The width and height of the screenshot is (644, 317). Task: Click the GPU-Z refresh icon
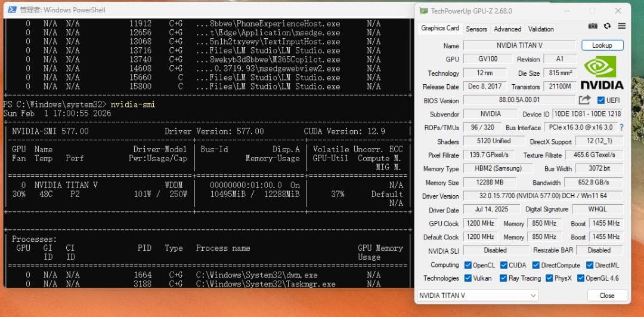click(x=608, y=26)
